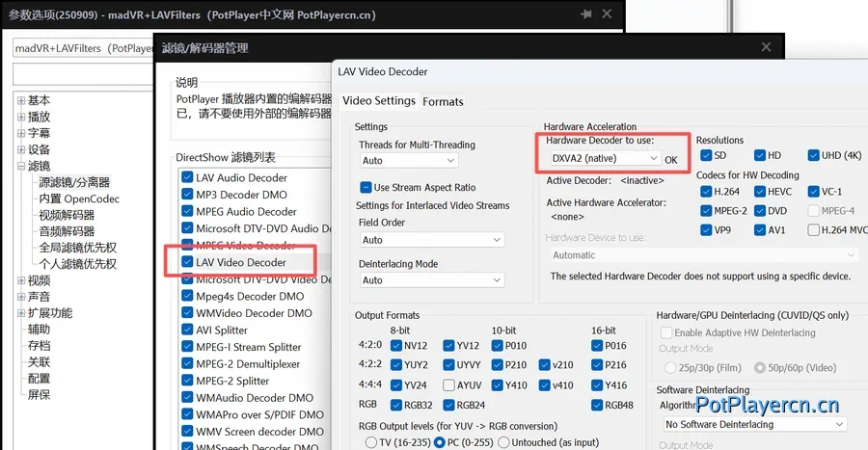Toggle VC-1 hardware decoding codec
The image size is (868, 450).
[813, 192]
